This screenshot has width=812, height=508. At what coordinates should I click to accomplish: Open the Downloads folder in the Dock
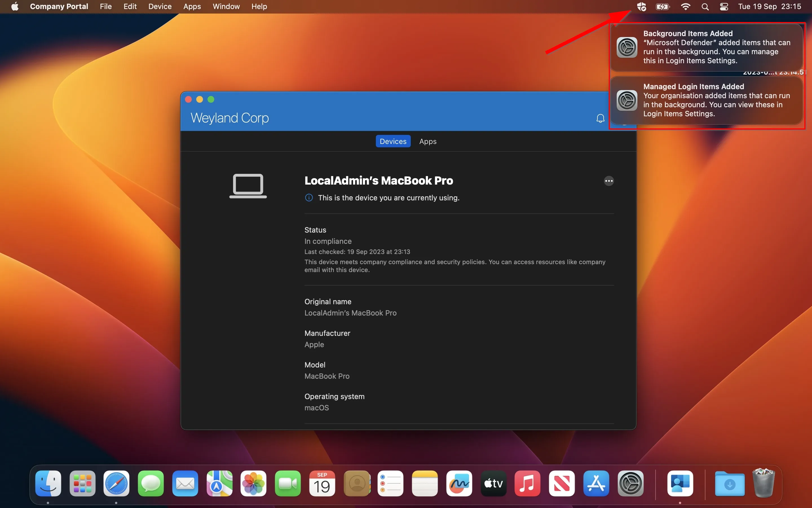730,483
